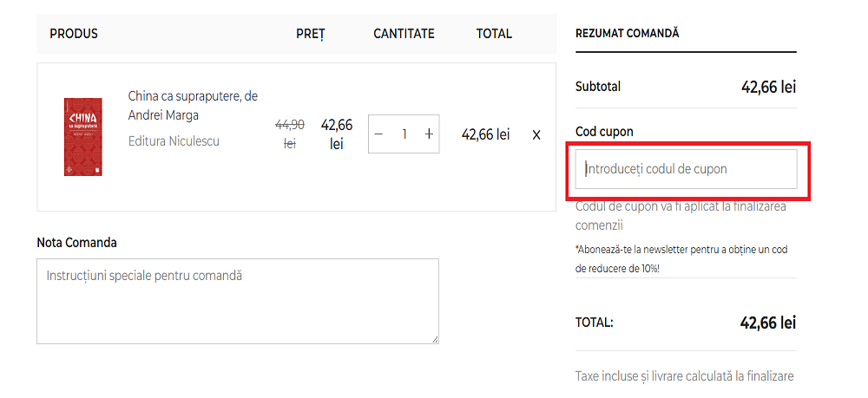
Task: Open the China ca supraputere product title
Action: click(x=193, y=105)
